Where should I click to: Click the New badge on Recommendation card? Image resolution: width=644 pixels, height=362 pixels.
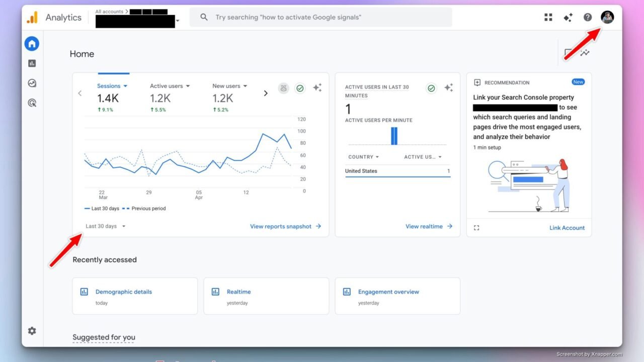coord(578,82)
